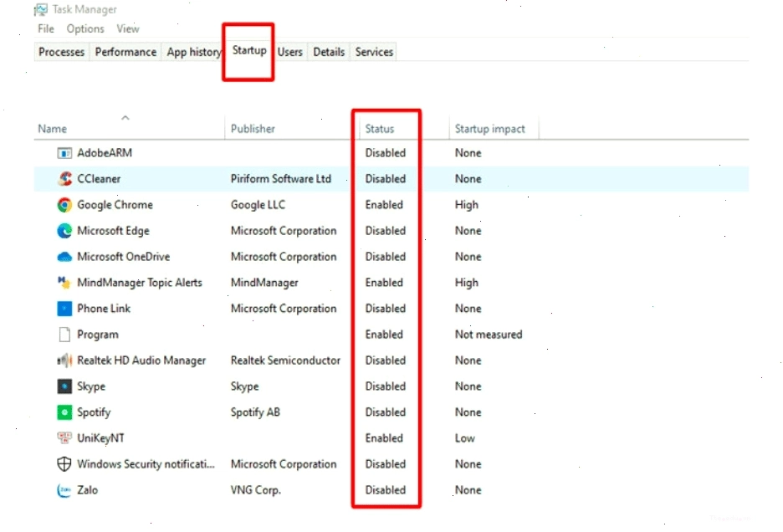Sort by the Publisher column header
This screenshot has height=532, width=783.
pyautogui.click(x=253, y=129)
